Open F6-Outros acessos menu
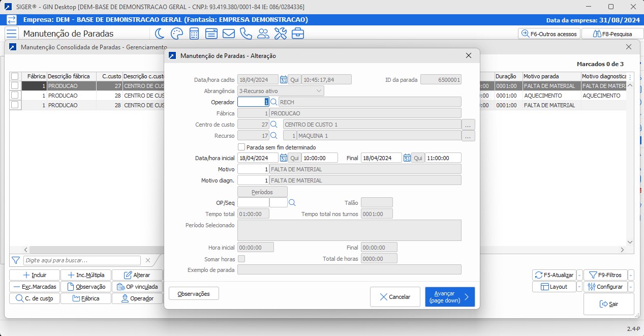644x336 pixels. 549,34
